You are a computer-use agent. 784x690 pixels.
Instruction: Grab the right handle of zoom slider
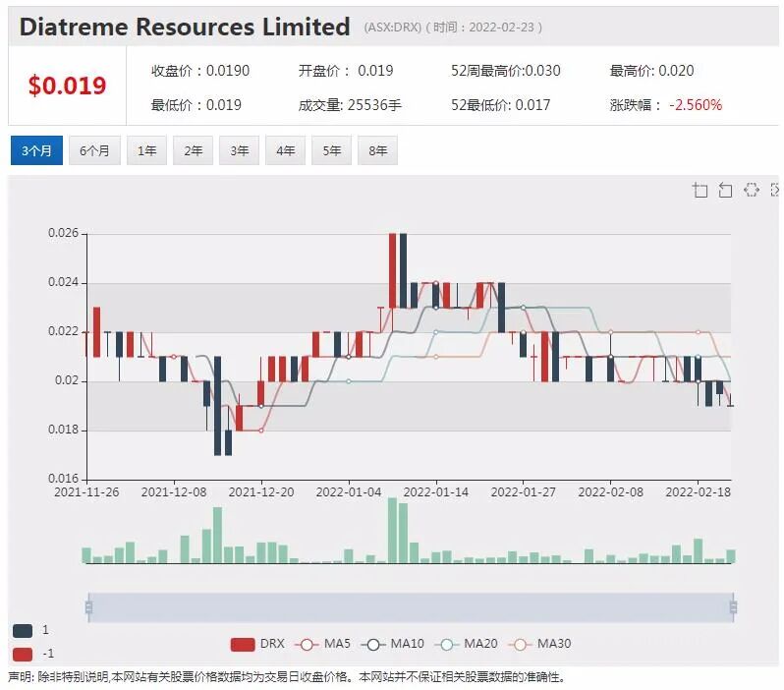[733, 607]
